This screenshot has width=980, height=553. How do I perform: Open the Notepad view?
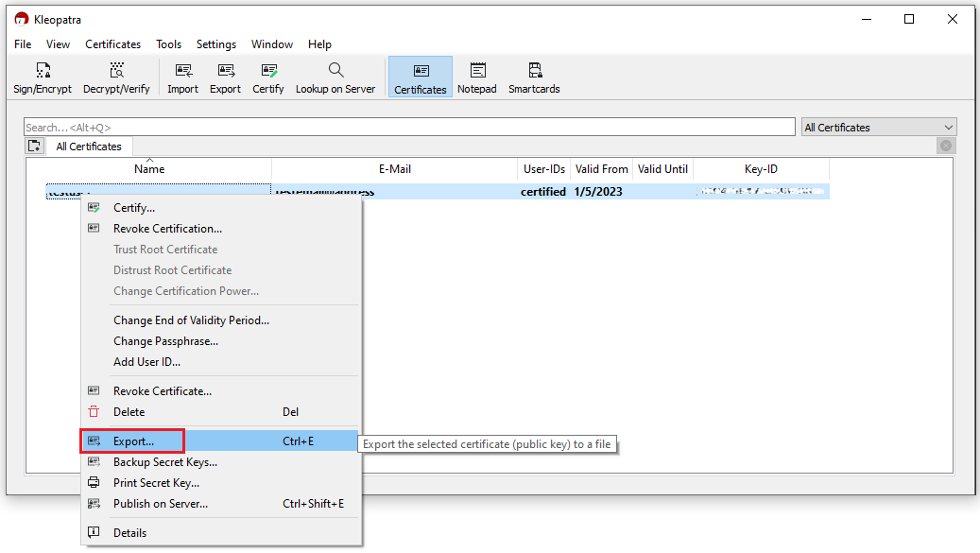tap(477, 78)
